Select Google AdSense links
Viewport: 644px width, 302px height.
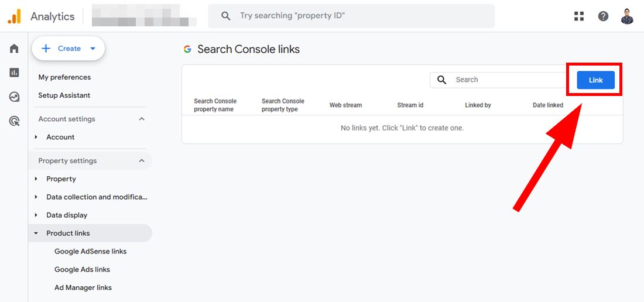90,251
